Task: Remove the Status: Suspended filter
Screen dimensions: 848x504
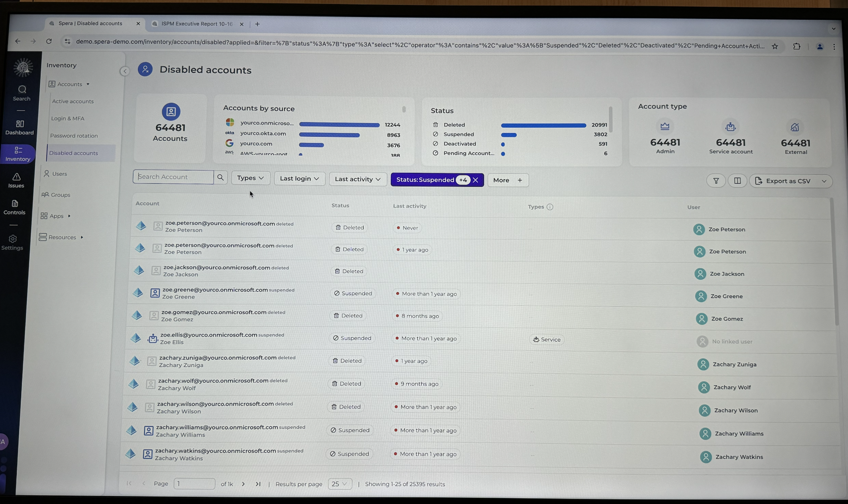Action: pyautogui.click(x=475, y=180)
